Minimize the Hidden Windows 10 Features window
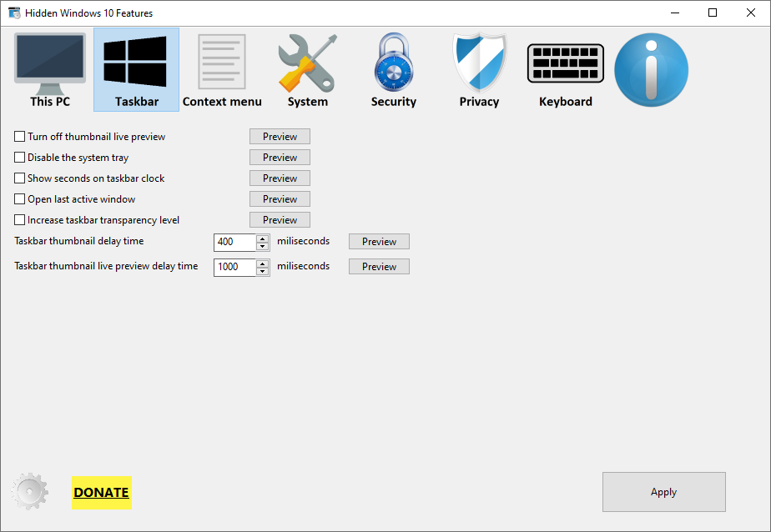 675,13
